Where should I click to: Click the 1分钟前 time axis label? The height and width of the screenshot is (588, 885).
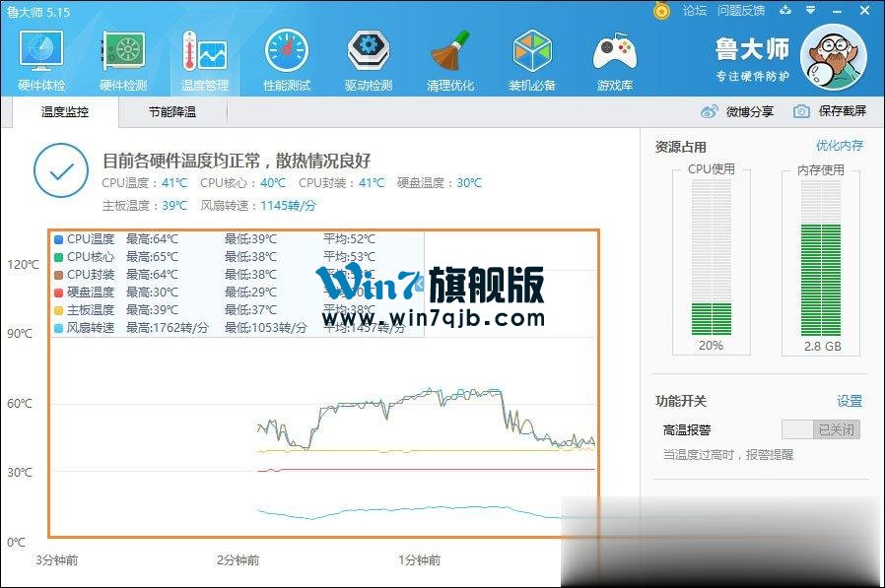click(x=420, y=560)
